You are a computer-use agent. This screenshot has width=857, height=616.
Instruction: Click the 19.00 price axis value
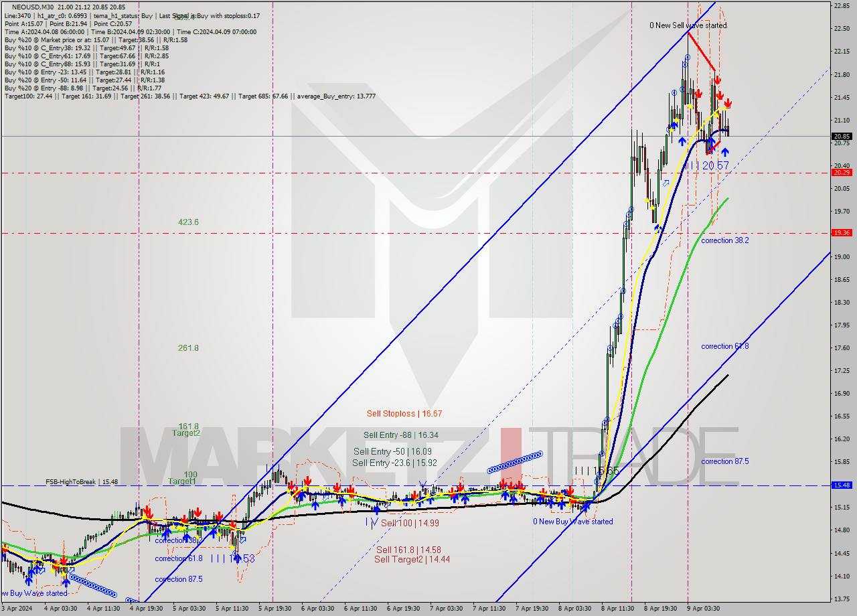[x=842, y=257]
